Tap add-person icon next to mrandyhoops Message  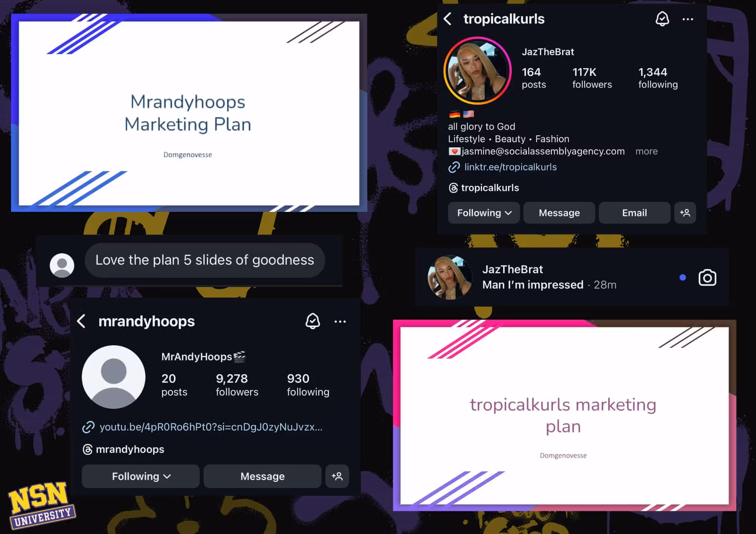tap(337, 476)
